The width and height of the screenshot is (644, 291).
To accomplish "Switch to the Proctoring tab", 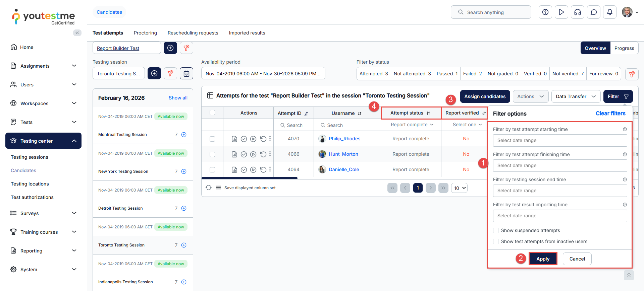I will [145, 33].
